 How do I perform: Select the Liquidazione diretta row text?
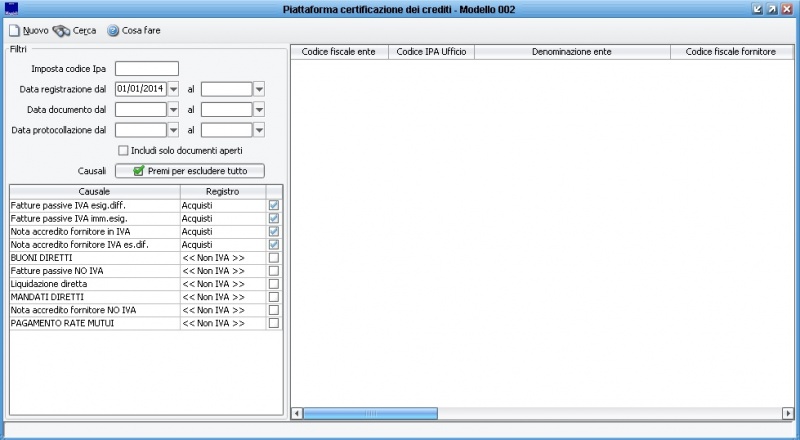pos(49,284)
